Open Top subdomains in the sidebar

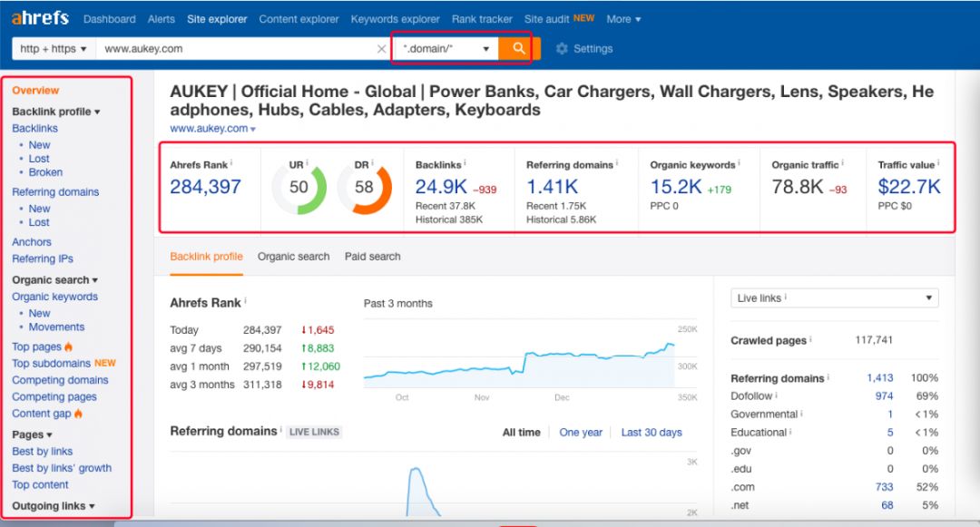pyautogui.click(x=51, y=364)
